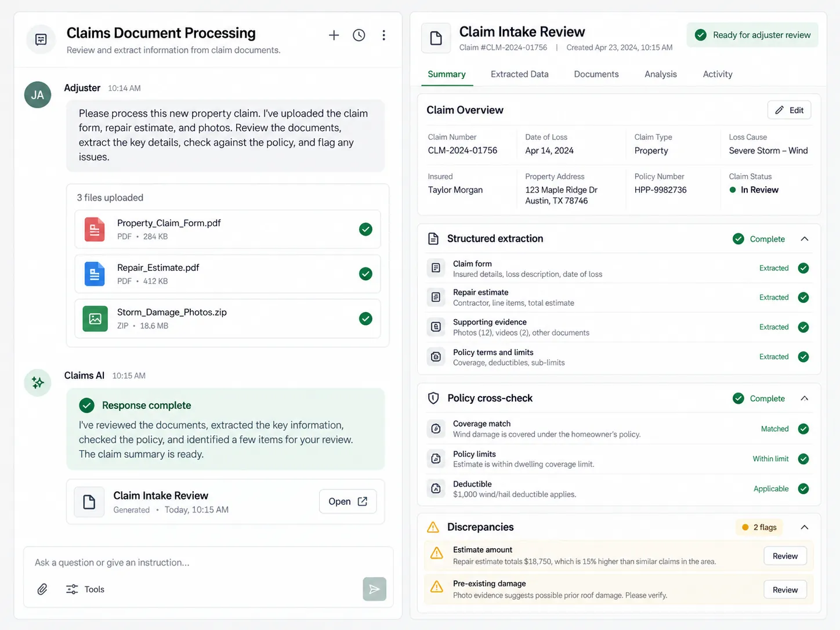This screenshot has height=630, width=840.
Task: Click the Extracted checkmark on Policy terms row
Action: 803,357
